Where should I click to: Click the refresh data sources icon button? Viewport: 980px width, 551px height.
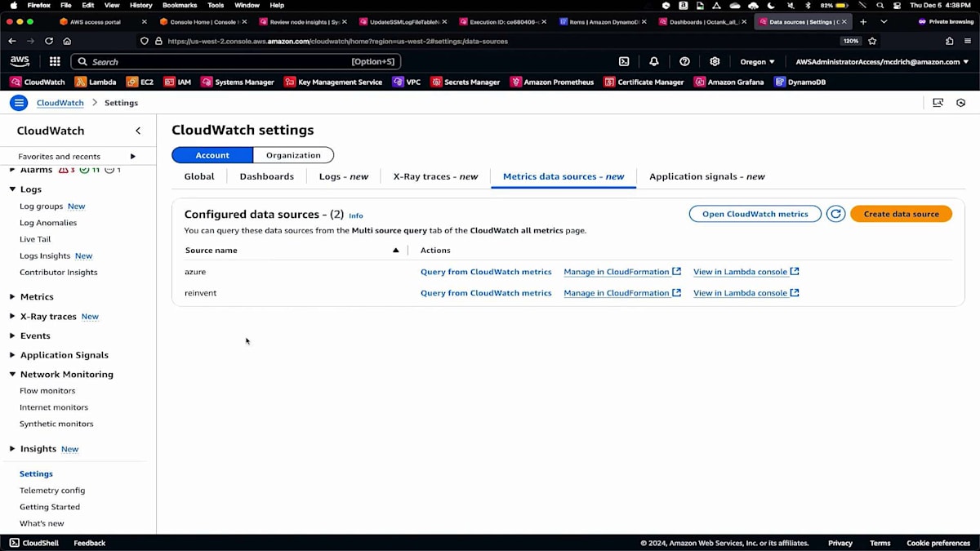tap(835, 214)
